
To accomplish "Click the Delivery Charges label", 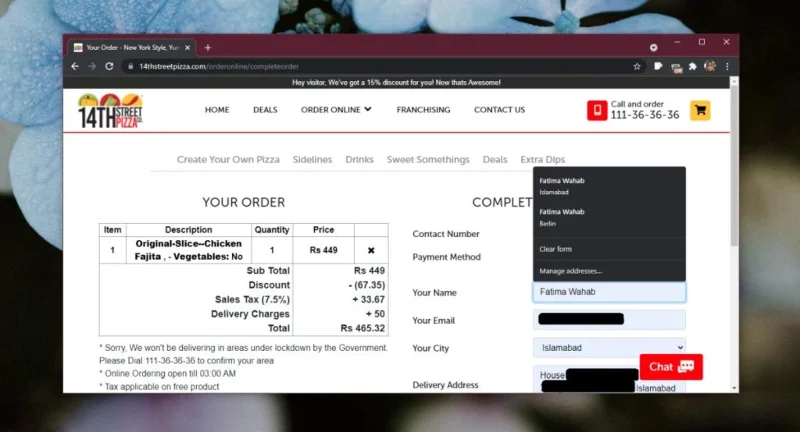I will [250, 314].
